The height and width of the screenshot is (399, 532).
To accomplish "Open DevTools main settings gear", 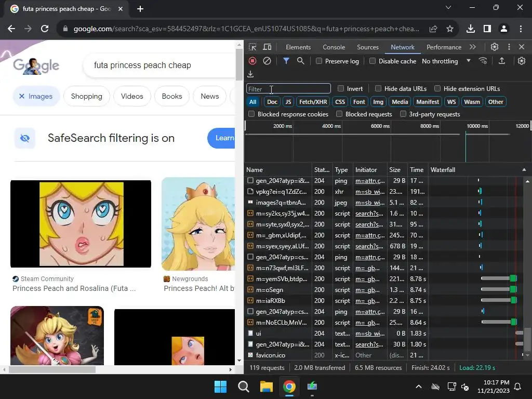I will (495, 47).
